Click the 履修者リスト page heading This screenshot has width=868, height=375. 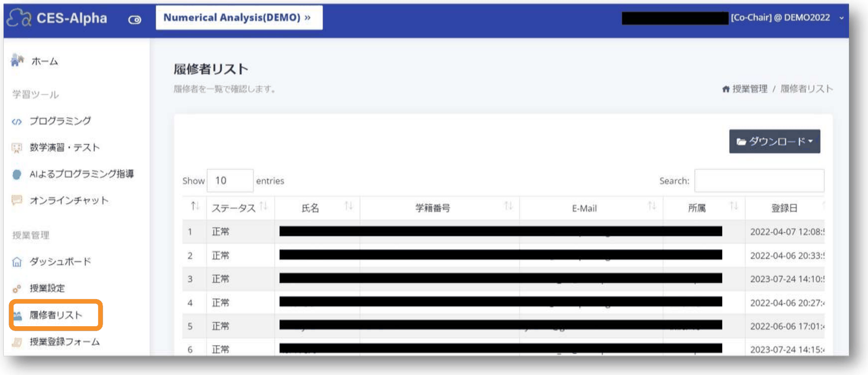coord(210,69)
